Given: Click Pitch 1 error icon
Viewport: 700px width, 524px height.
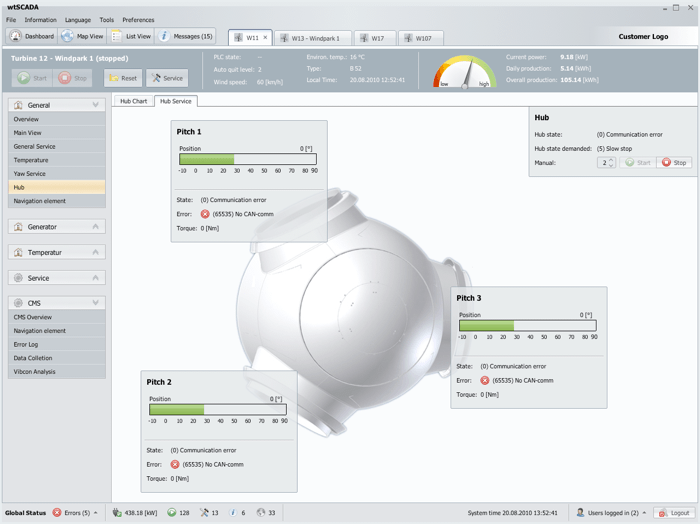Looking at the screenshot, I should click(205, 214).
